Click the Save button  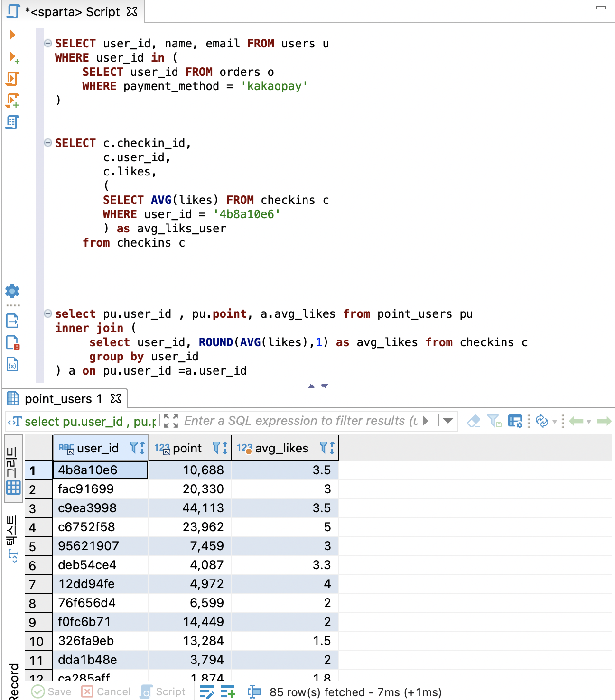pyautogui.click(x=51, y=691)
